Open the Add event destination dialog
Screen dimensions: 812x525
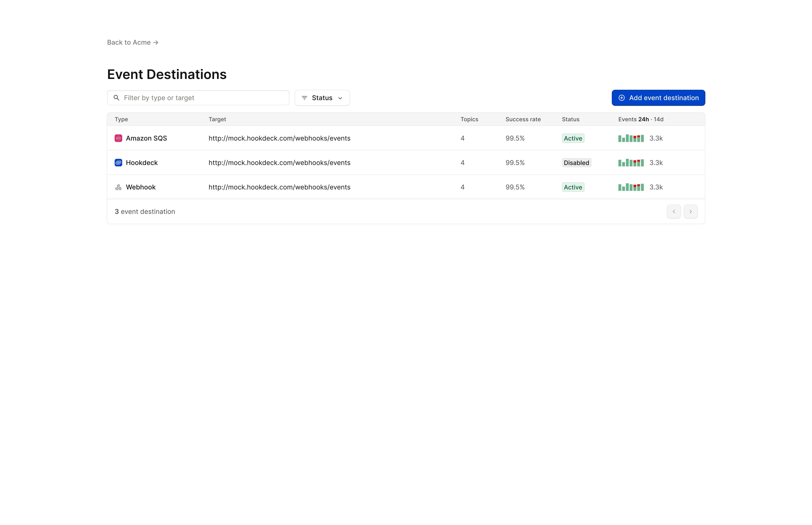point(658,98)
